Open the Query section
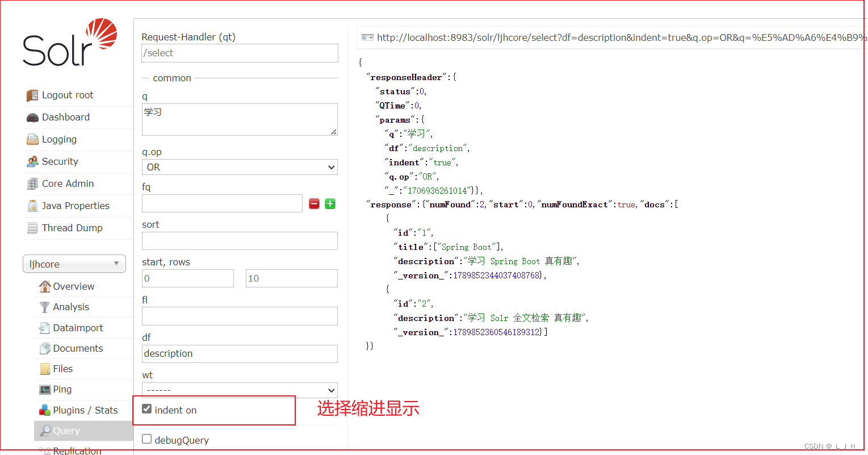 pyautogui.click(x=66, y=431)
